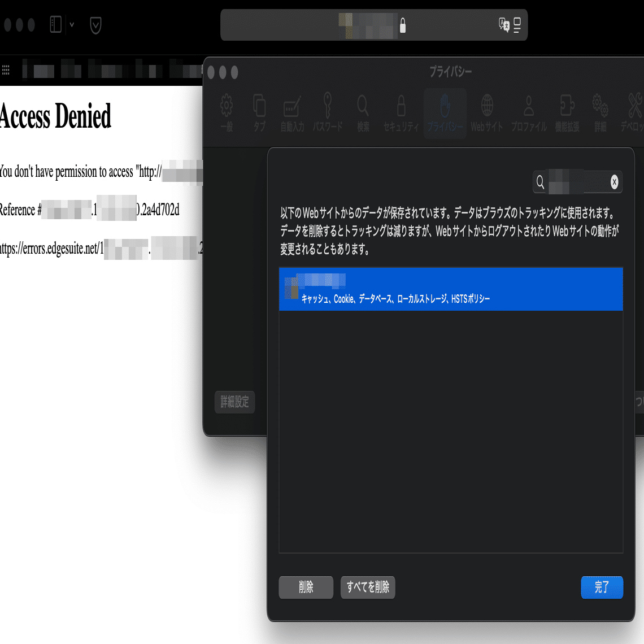Image resolution: width=644 pixels, height=644 pixels.
Task: Open the Tabs (タブ) preferences pane
Action: (x=259, y=113)
